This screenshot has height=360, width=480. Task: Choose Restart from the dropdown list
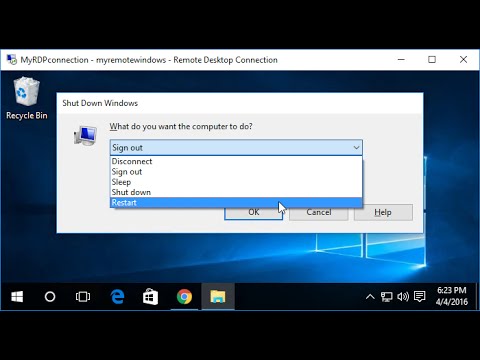236,203
